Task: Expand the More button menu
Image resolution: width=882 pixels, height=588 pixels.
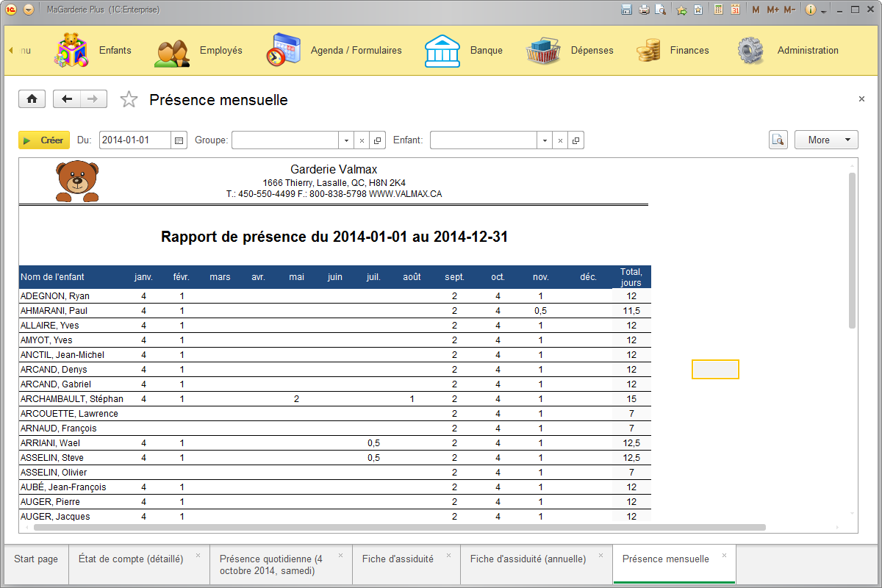Action: coord(826,139)
